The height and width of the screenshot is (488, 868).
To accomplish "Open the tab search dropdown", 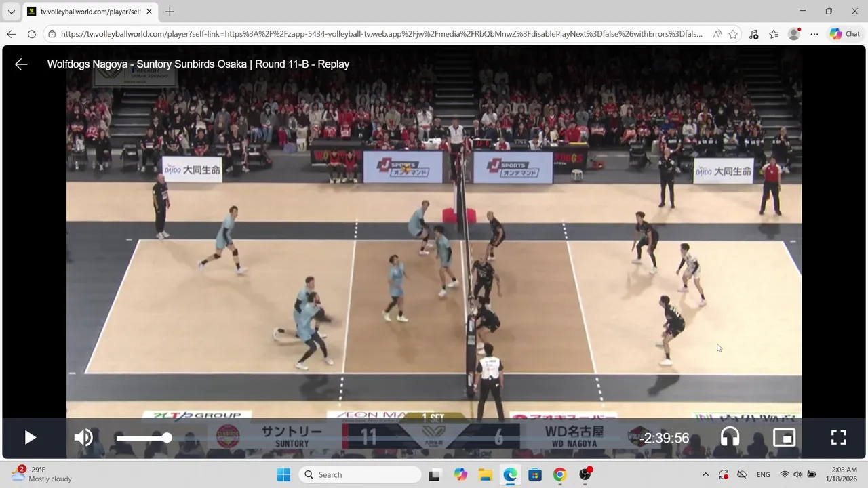I will coord(11,12).
